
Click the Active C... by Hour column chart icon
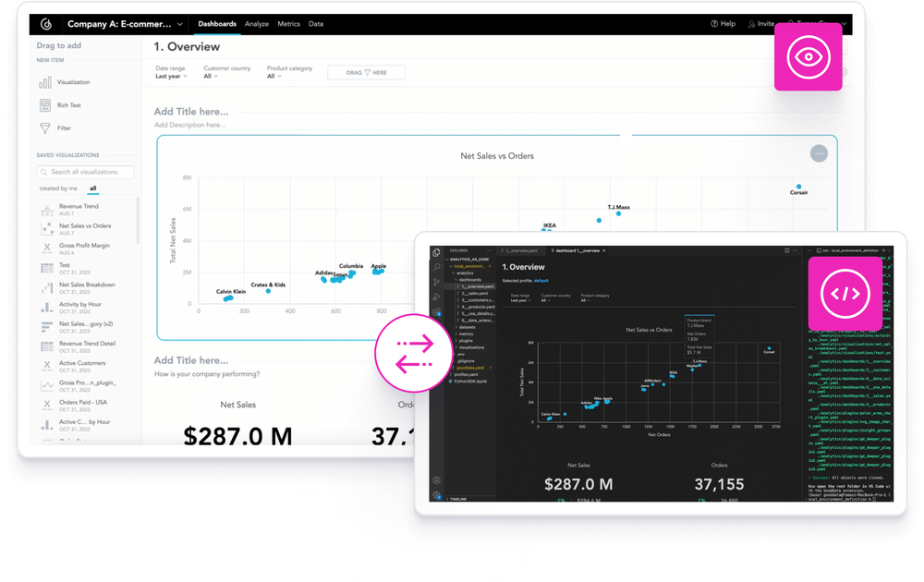[46, 425]
